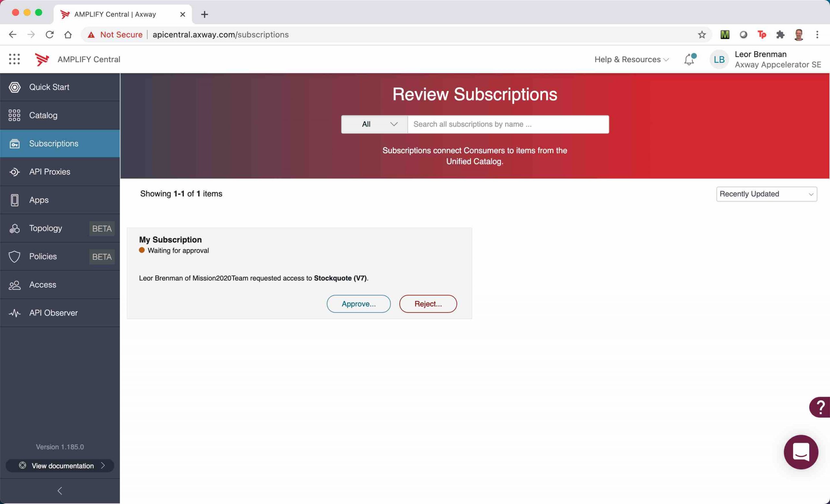Go to Catalog in the sidebar
Image resolution: width=830 pixels, height=504 pixels.
60,115
